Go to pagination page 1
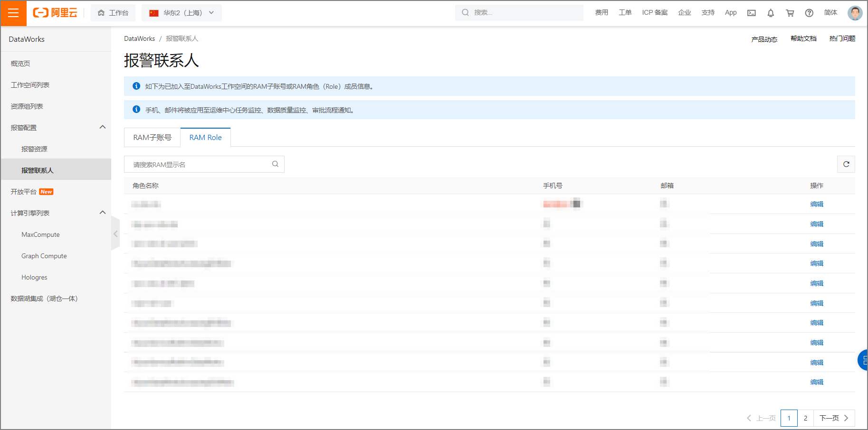This screenshot has width=868, height=430. [x=789, y=418]
